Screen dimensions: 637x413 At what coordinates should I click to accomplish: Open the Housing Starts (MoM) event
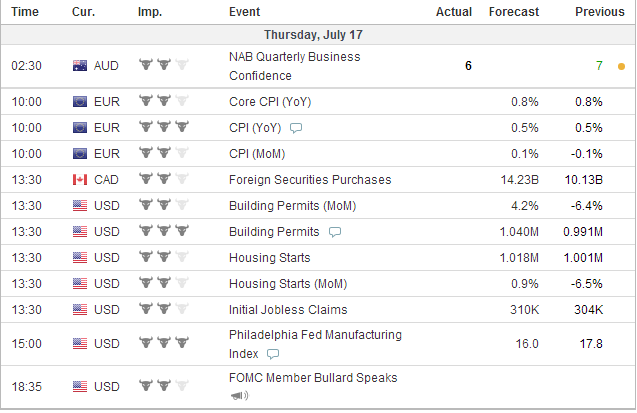tap(288, 283)
